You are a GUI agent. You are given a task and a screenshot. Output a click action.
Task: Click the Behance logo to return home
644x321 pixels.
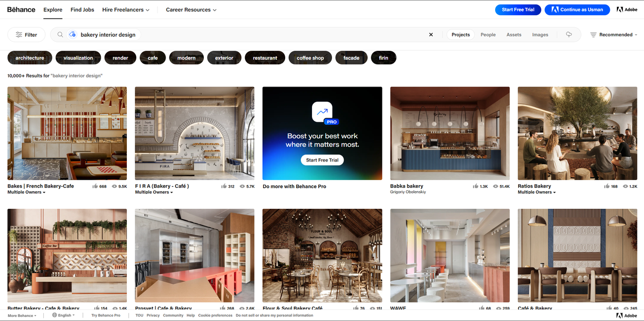[21, 9]
